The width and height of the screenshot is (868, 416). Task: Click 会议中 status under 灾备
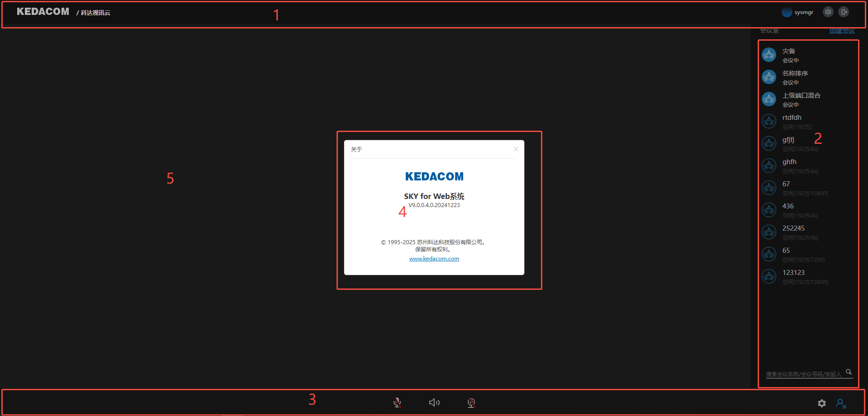791,61
